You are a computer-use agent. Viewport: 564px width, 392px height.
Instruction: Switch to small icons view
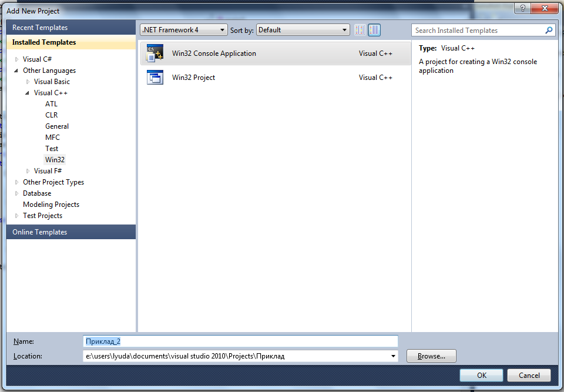click(x=360, y=30)
